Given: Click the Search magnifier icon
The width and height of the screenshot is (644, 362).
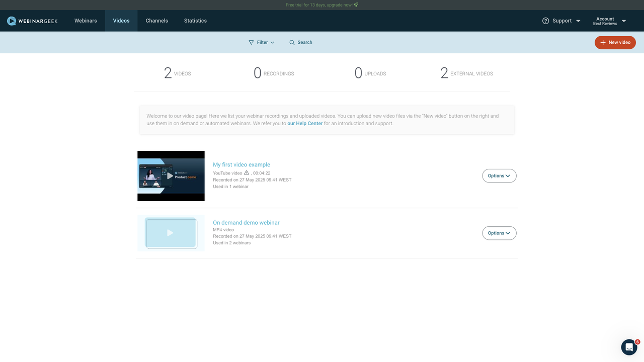Looking at the screenshot, I should [x=292, y=43].
